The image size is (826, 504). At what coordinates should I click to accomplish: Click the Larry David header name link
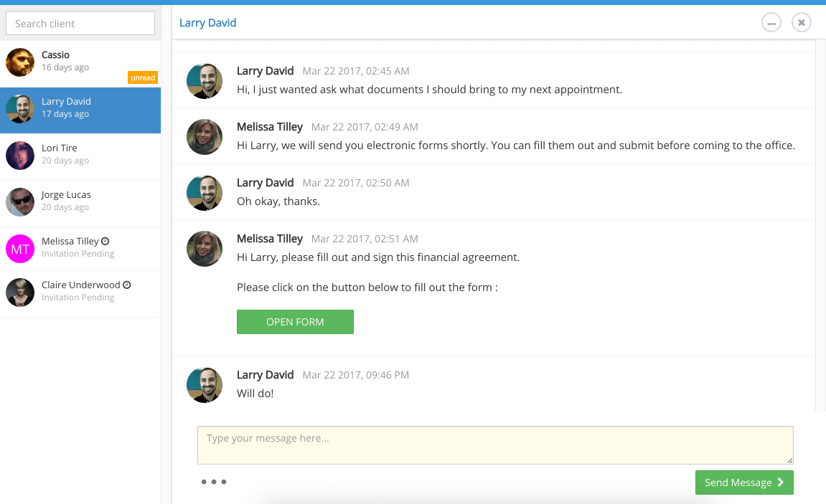(207, 23)
